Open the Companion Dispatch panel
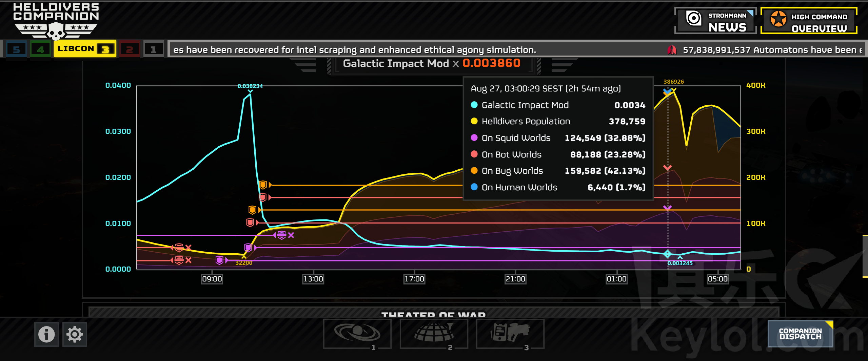The width and height of the screenshot is (868, 361). (x=800, y=334)
